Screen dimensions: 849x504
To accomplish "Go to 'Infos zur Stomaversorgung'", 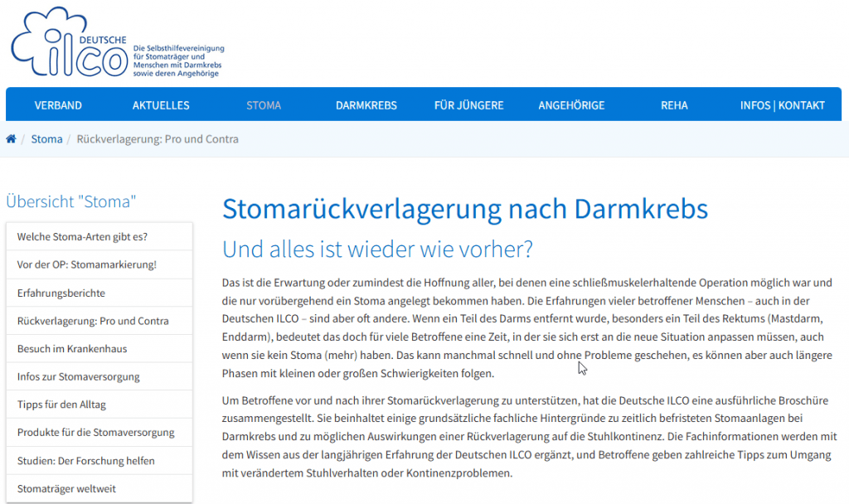I will click(78, 377).
